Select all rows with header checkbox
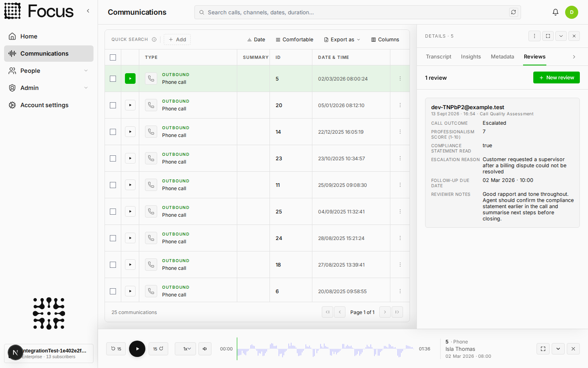Viewport: 588px width, 368px height. (113, 57)
